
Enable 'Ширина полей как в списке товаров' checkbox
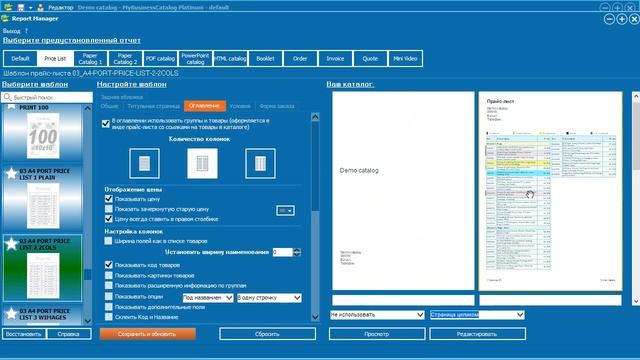point(108,241)
